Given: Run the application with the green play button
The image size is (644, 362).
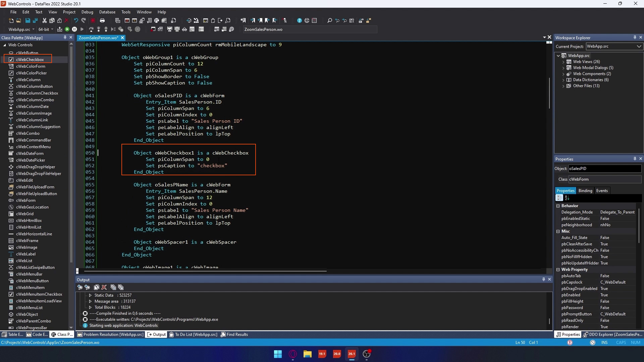Looking at the screenshot, I should tap(67, 29).
